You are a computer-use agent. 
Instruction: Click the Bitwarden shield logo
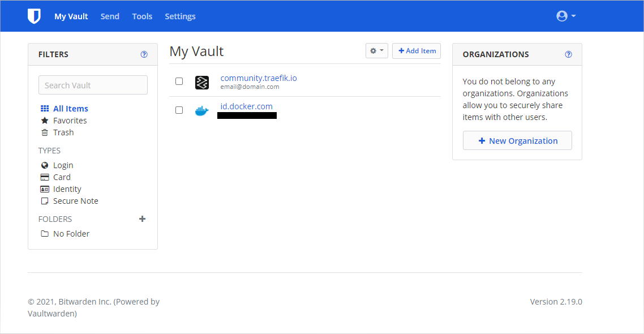34,16
